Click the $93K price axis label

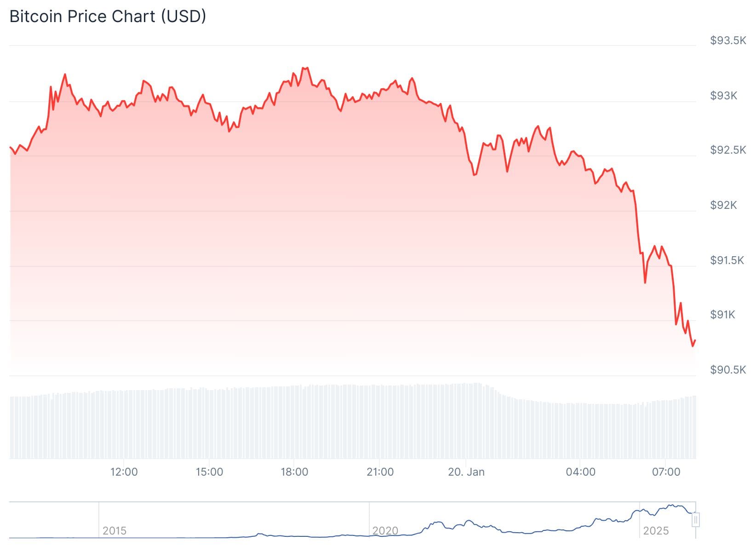[x=724, y=96]
